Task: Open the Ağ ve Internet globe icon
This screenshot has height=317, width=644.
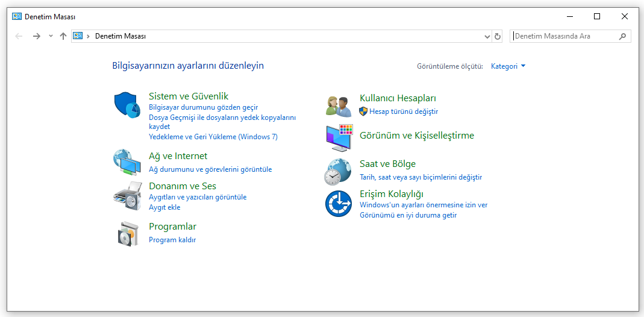Action: coord(127,162)
